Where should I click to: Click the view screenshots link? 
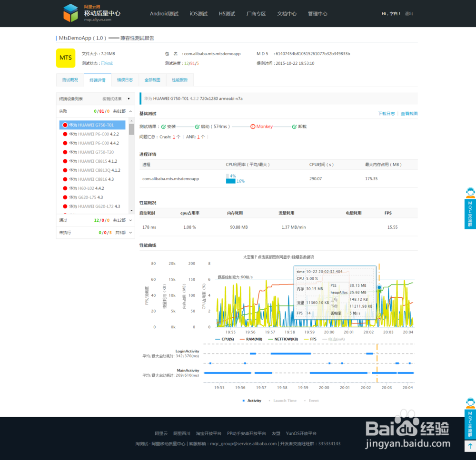(x=409, y=114)
